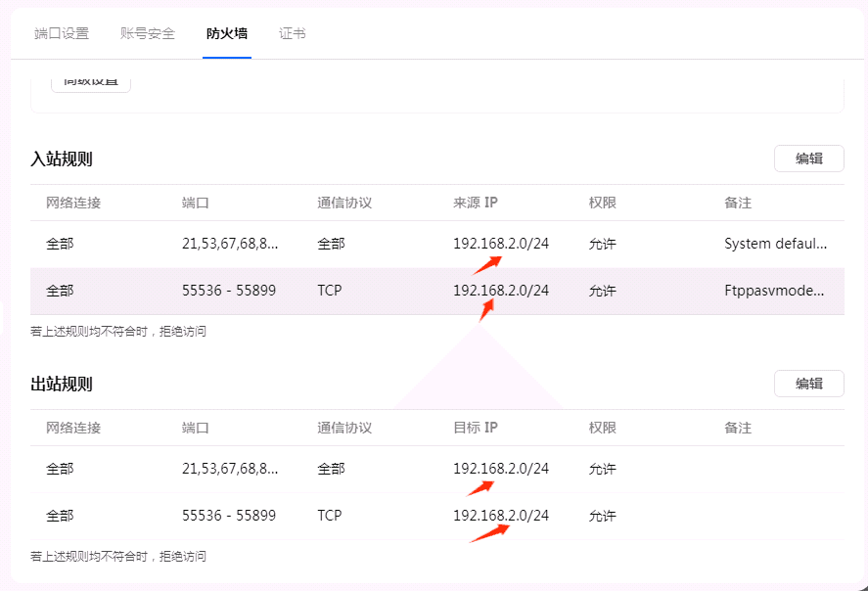The width and height of the screenshot is (868, 591).
Task: Click the 入站规则 section heading
Action: [x=62, y=159]
